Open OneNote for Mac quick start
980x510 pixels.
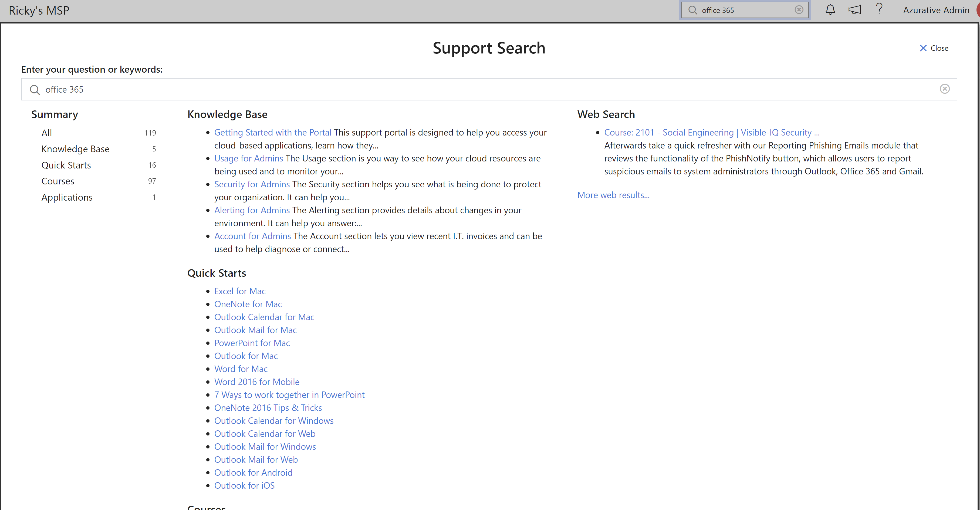[248, 304]
